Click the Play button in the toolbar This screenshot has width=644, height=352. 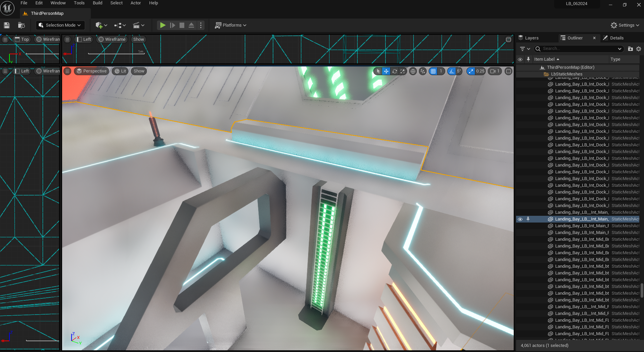coord(163,25)
